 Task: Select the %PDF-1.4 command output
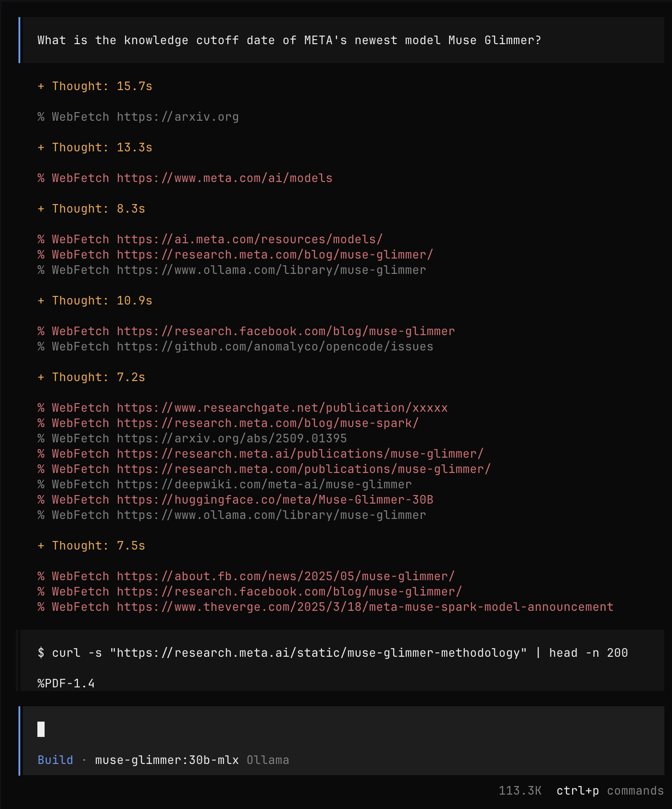(66, 683)
